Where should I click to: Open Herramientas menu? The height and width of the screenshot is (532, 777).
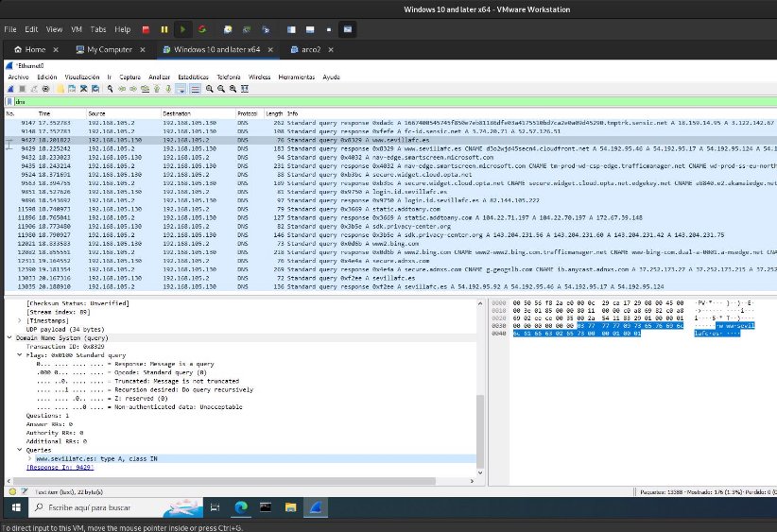pyautogui.click(x=296, y=77)
